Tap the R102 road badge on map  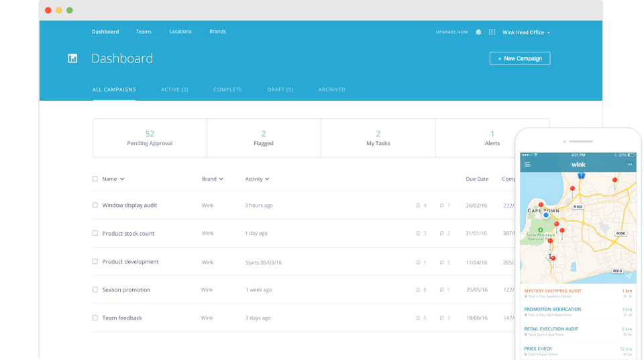pyautogui.click(x=578, y=207)
